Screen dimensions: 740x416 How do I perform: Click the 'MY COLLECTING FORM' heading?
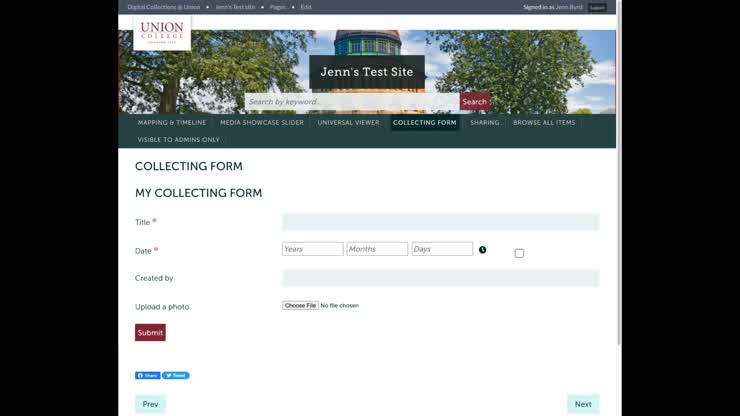[198, 193]
